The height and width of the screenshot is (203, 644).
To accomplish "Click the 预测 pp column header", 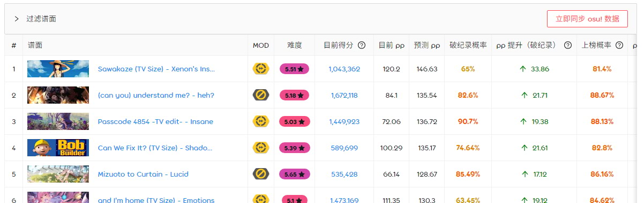I will 427,45.
